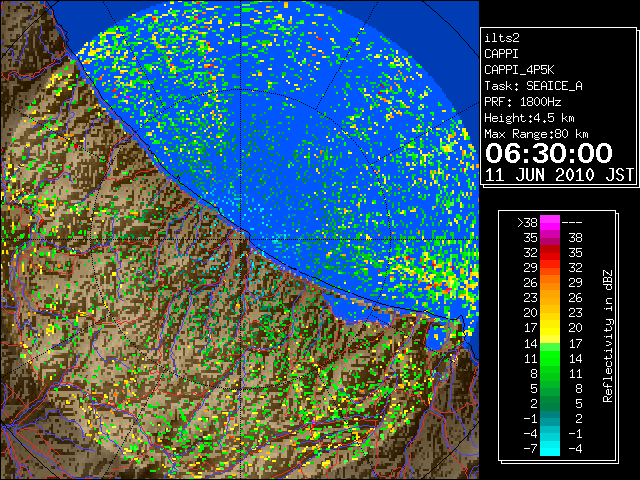Select the 'Task: SEAICE_A' line

[533, 86]
